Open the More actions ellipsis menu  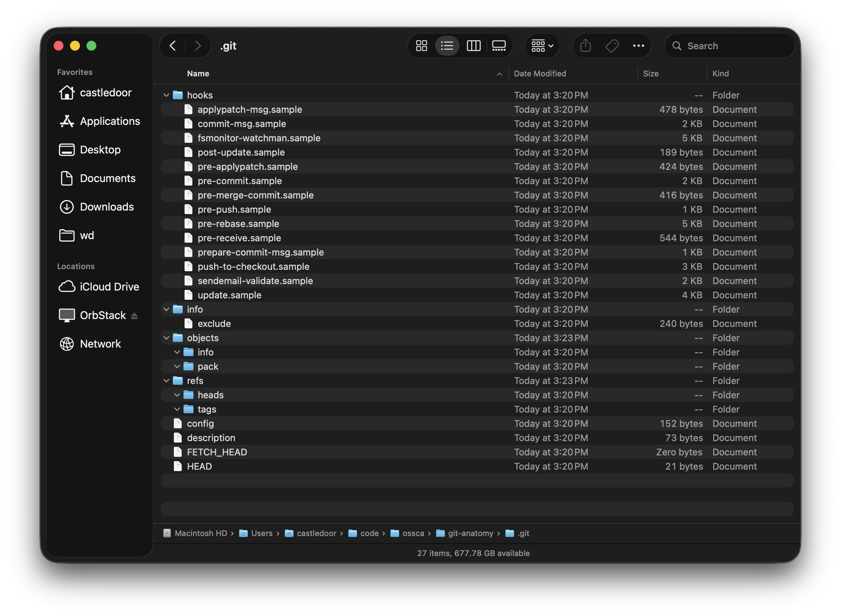tap(638, 46)
